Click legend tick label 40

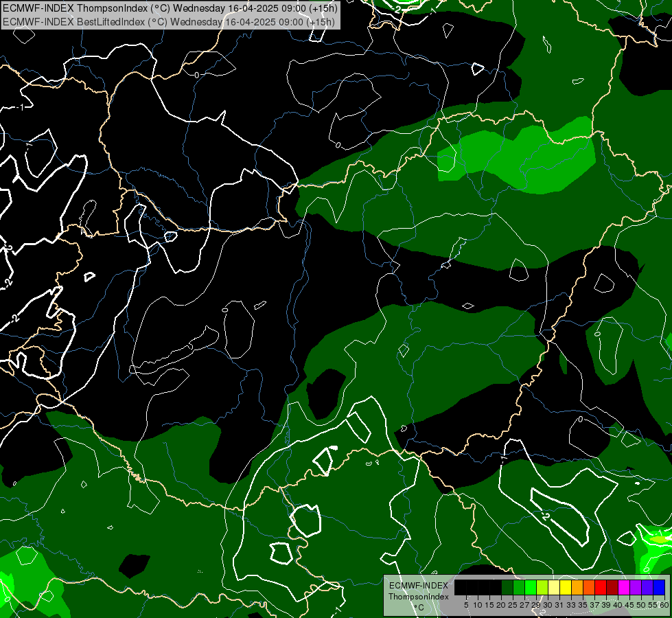tap(618, 605)
